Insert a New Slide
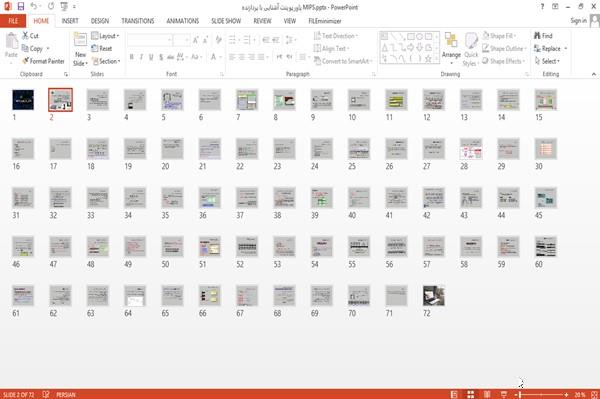Image resolution: width=600 pixels, height=399 pixels. pos(80,49)
